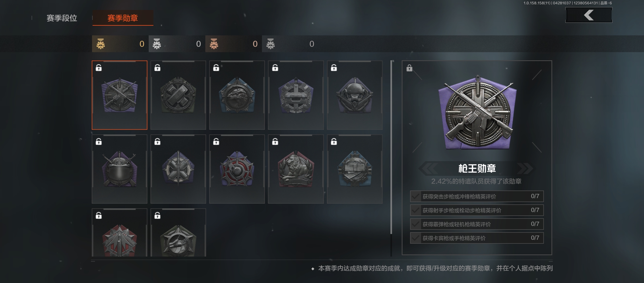644x283 pixels.
Task: Toggle the 获得射手步枪或栓动步枪精英评价 checkmark
Action: tap(415, 210)
